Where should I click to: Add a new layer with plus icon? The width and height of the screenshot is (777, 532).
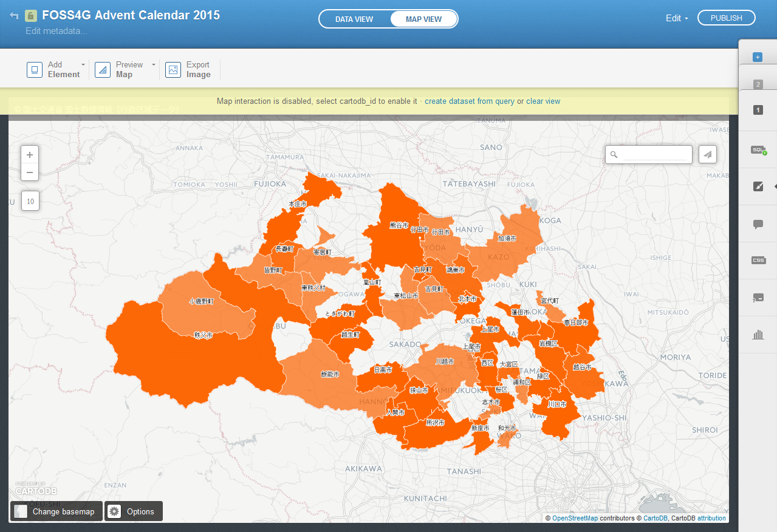pos(758,57)
